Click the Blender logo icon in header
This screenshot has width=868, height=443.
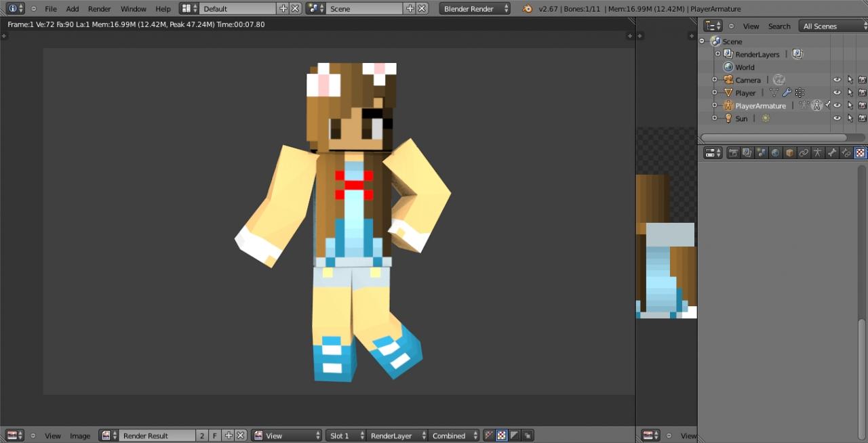click(528, 9)
